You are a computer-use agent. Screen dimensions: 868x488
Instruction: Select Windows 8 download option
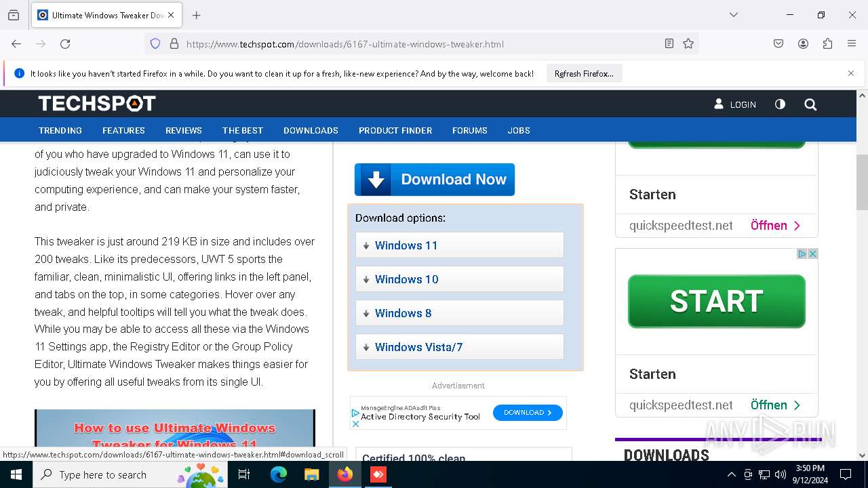tap(460, 313)
